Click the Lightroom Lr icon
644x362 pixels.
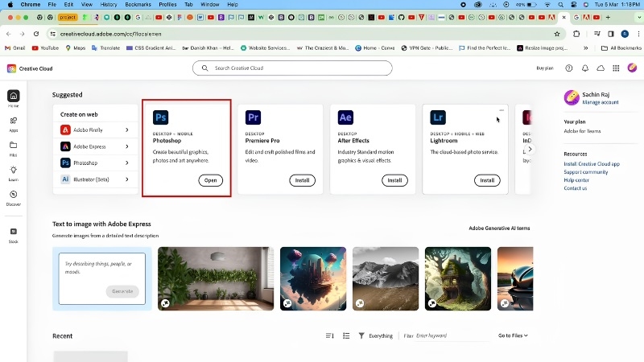click(438, 117)
